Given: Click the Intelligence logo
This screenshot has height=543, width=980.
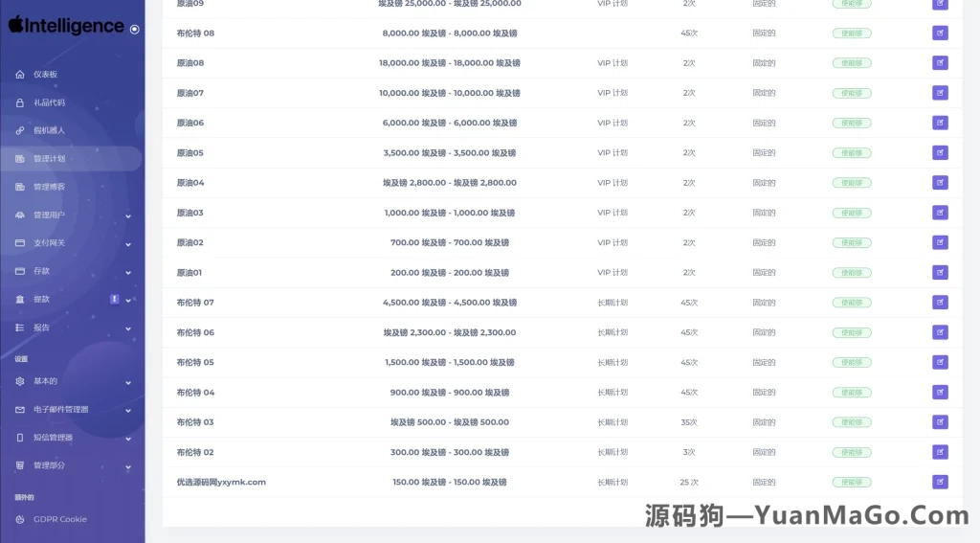Looking at the screenshot, I should 66,26.
